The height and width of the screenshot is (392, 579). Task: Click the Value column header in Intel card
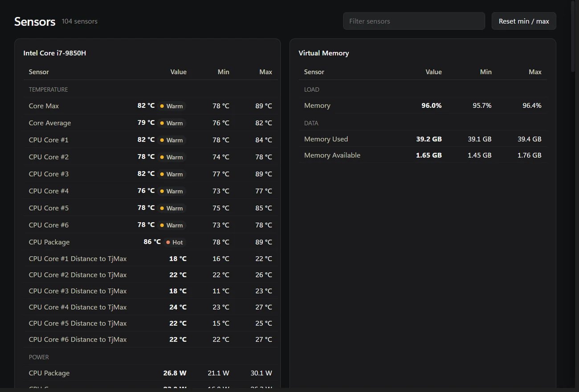point(178,72)
